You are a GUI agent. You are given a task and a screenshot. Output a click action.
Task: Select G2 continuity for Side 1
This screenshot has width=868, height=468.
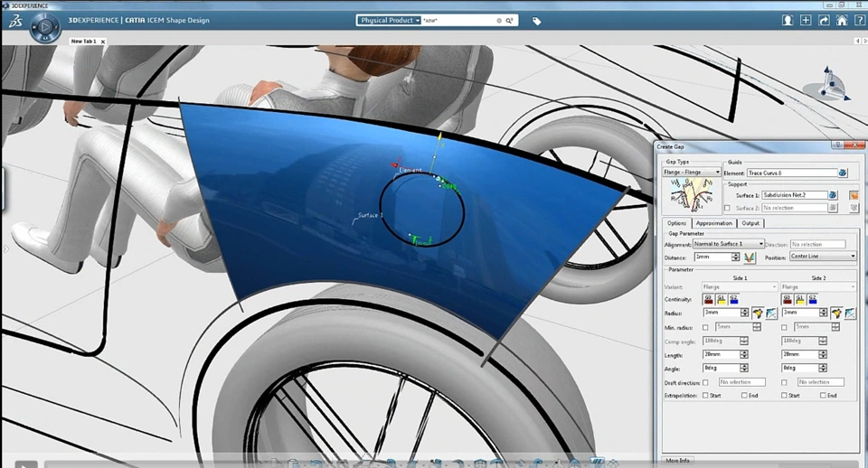click(733, 299)
